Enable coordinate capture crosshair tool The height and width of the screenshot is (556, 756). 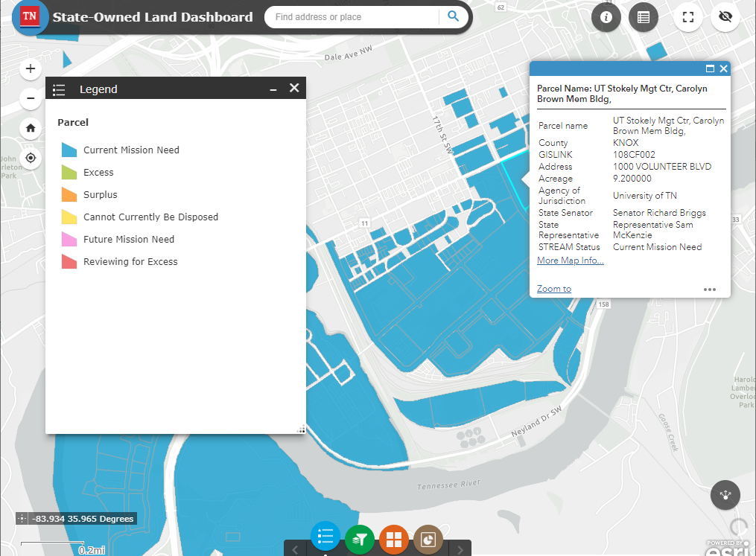pos(22,519)
